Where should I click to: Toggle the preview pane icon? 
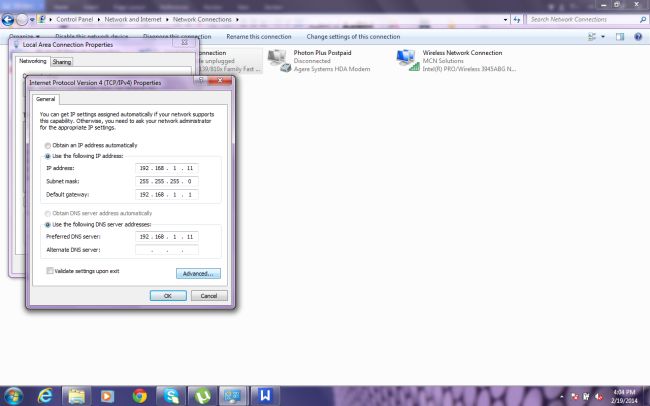[x=620, y=37]
